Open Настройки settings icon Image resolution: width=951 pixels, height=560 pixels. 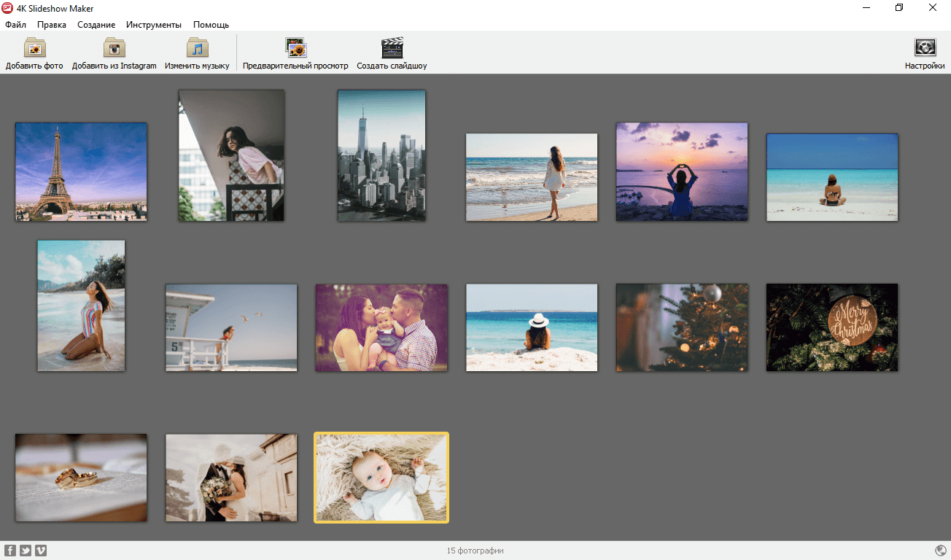tap(925, 48)
